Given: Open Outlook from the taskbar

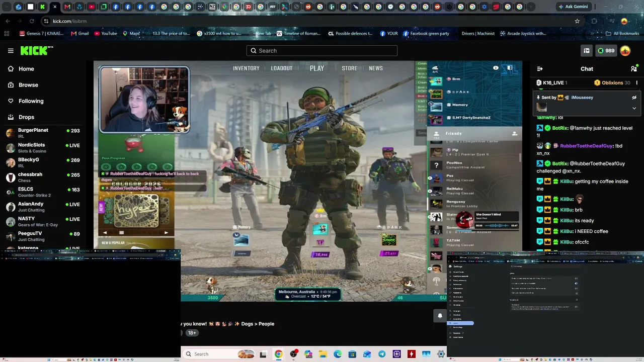Looking at the screenshot, I should [367, 354].
